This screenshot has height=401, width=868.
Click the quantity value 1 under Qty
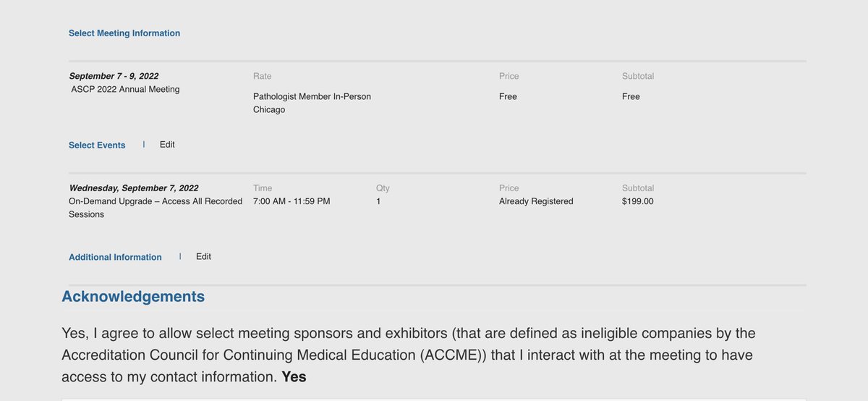378,201
